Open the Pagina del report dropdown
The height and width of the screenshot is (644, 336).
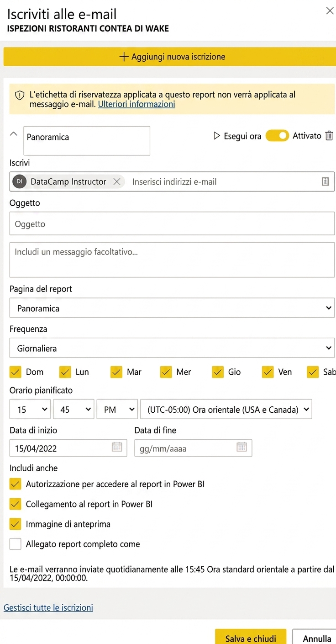(x=172, y=308)
